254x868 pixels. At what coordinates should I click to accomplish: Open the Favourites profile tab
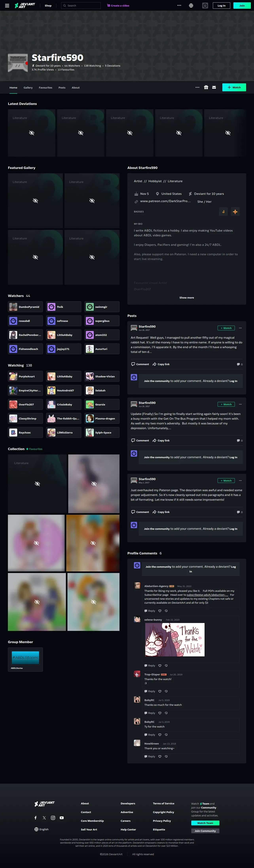(x=45, y=88)
